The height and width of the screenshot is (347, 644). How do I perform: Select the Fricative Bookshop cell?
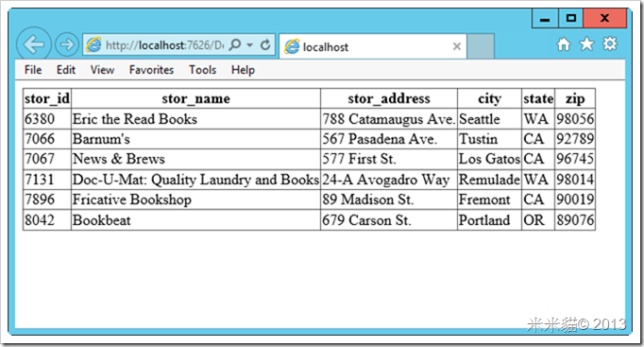[195, 200]
